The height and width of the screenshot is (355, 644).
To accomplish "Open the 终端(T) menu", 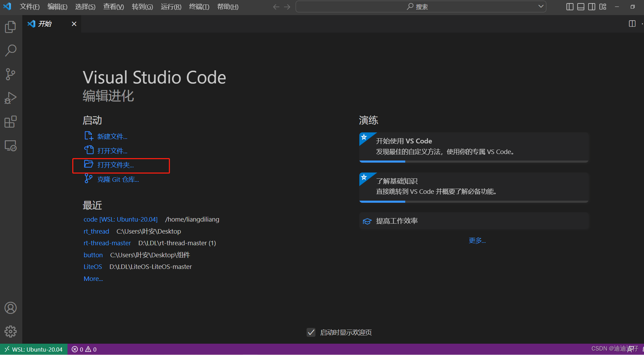I will (x=199, y=7).
